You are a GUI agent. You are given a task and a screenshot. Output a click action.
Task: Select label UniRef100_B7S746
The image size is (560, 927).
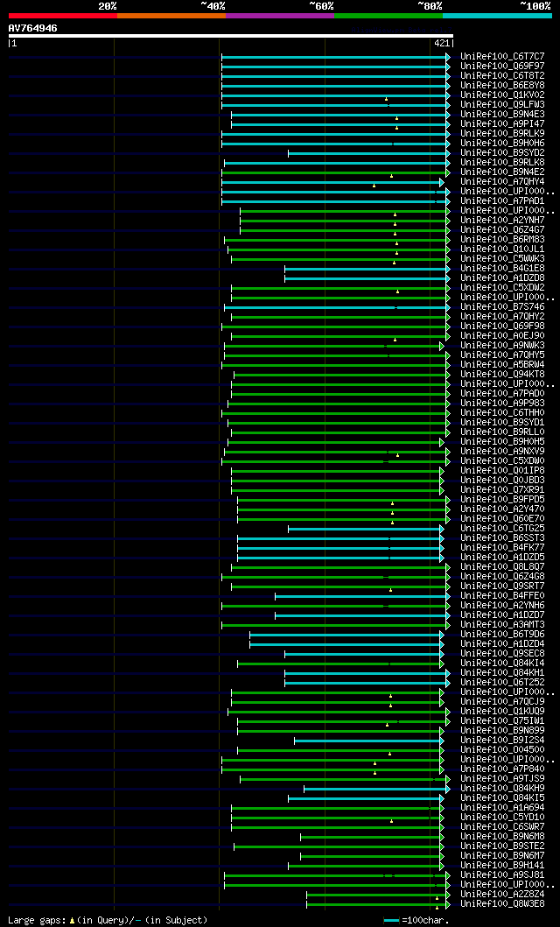(503, 307)
